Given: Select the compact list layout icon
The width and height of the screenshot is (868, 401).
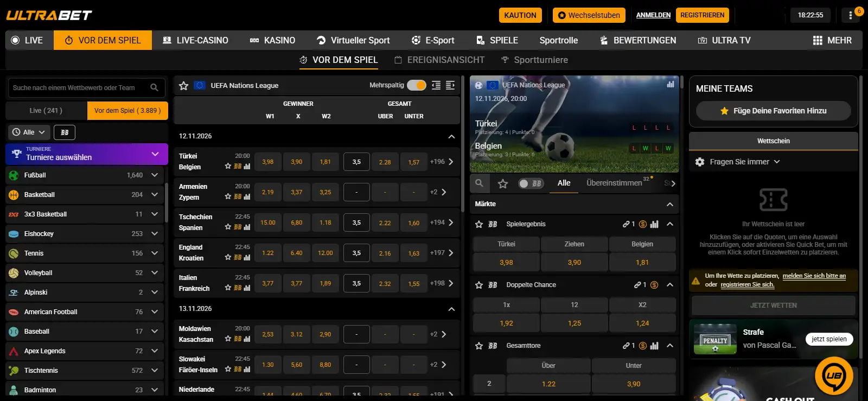Looking at the screenshot, I should click(x=436, y=85).
